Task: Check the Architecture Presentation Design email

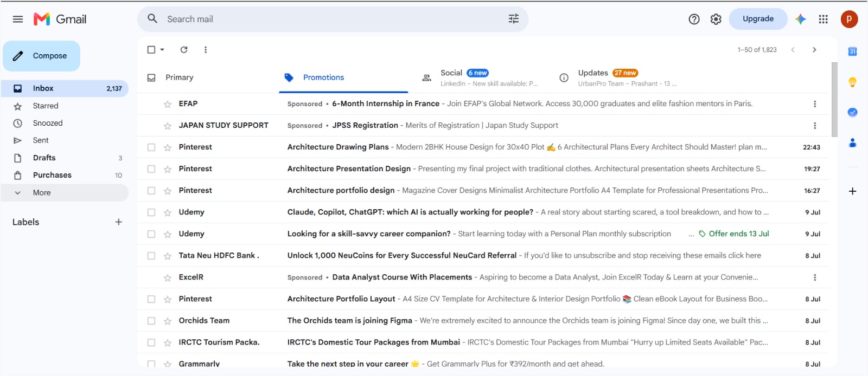Action: (x=151, y=169)
